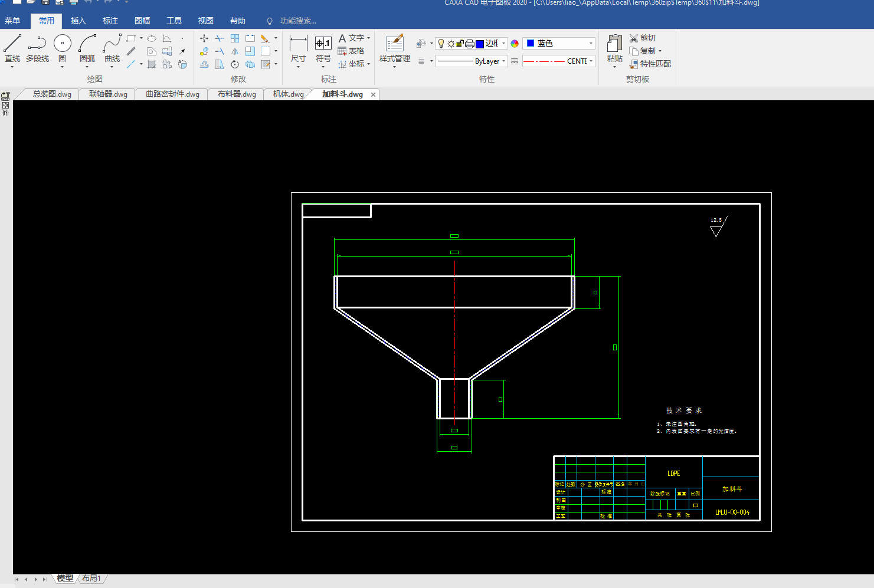Switch to the 图幅 ribbon tab
Screen dimensions: 874x588
pyautogui.click(x=142, y=21)
